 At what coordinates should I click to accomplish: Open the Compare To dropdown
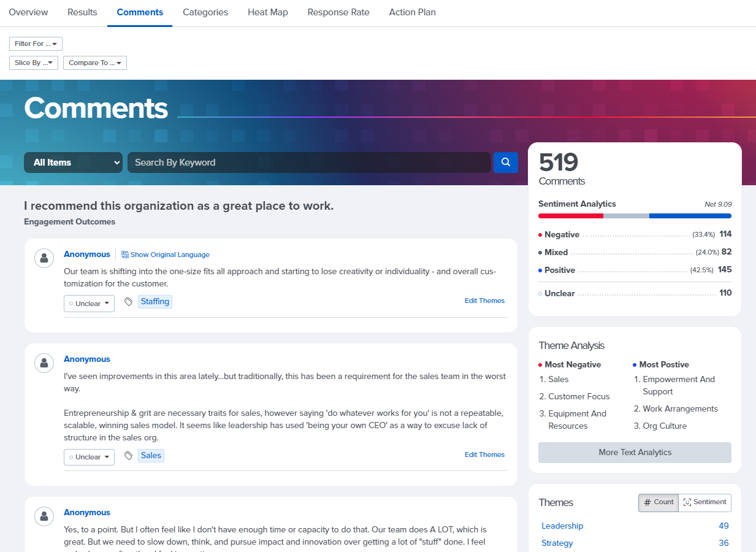click(x=95, y=63)
